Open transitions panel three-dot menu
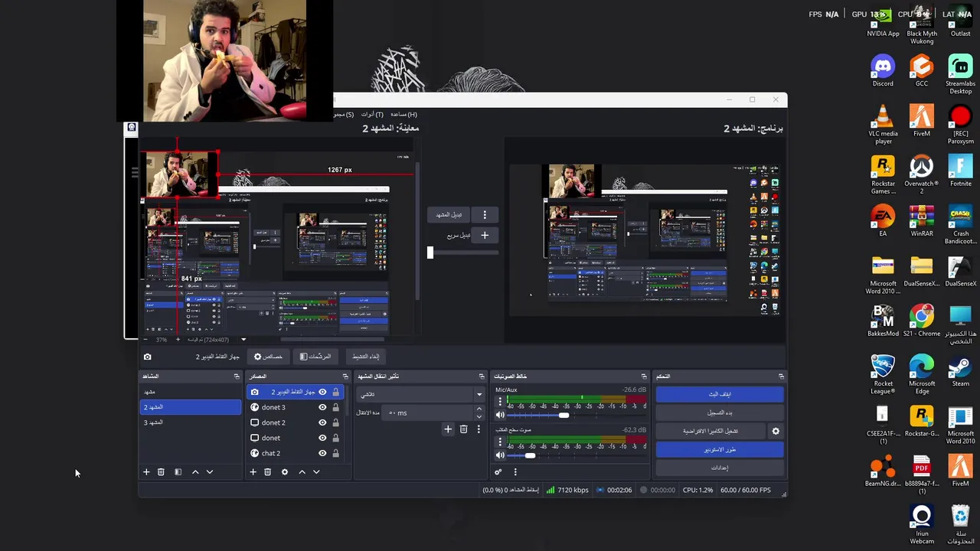 point(479,429)
